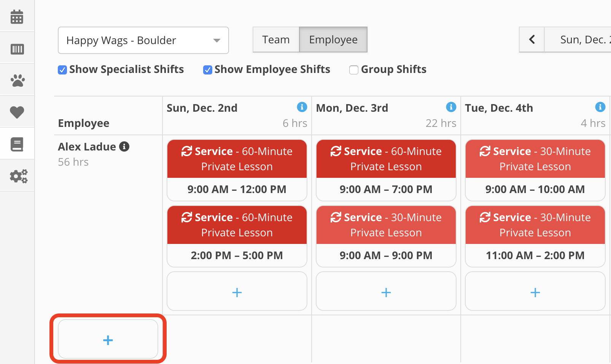The height and width of the screenshot is (364, 611).
Task: Open the heart icon in sidebar
Action: 17,112
